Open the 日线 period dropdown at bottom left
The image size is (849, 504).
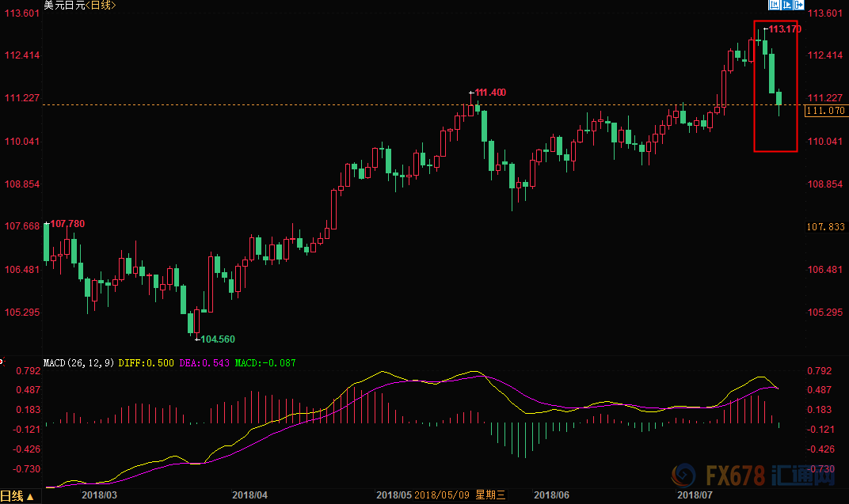(17, 496)
